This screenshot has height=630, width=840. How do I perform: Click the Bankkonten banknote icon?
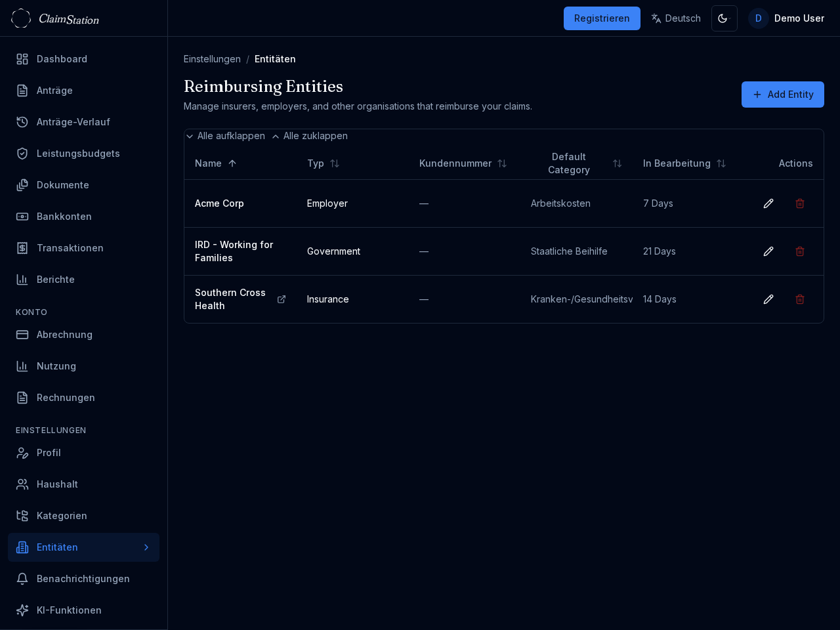[x=22, y=217]
